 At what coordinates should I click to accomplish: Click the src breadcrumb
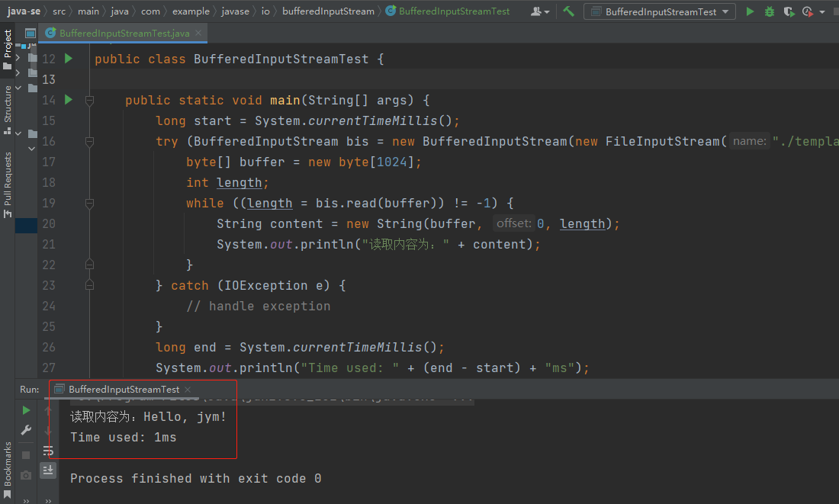(59, 11)
